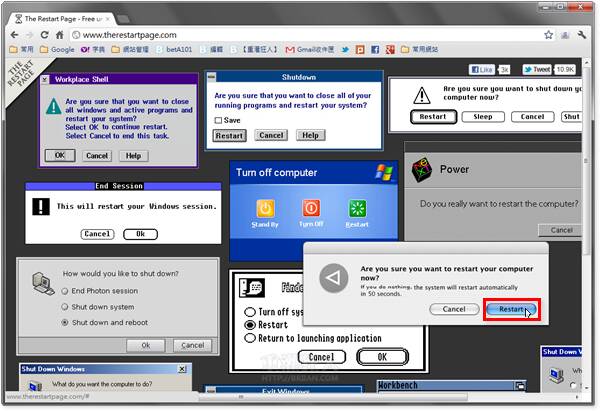Select Shut down system radio

[x=65, y=307]
